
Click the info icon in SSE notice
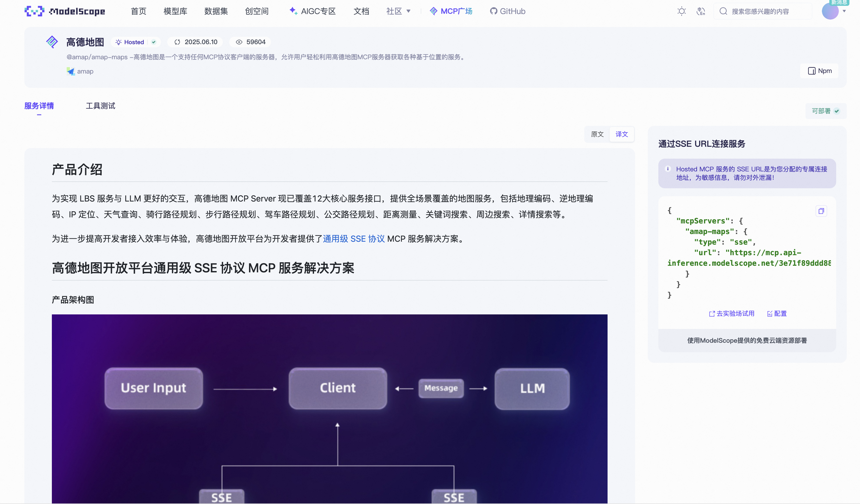coord(668,168)
